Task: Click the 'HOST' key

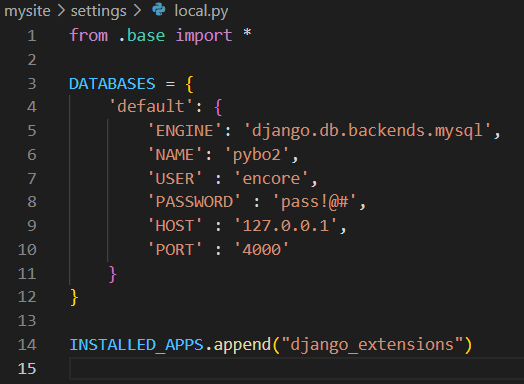Action: (x=175, y=226)
